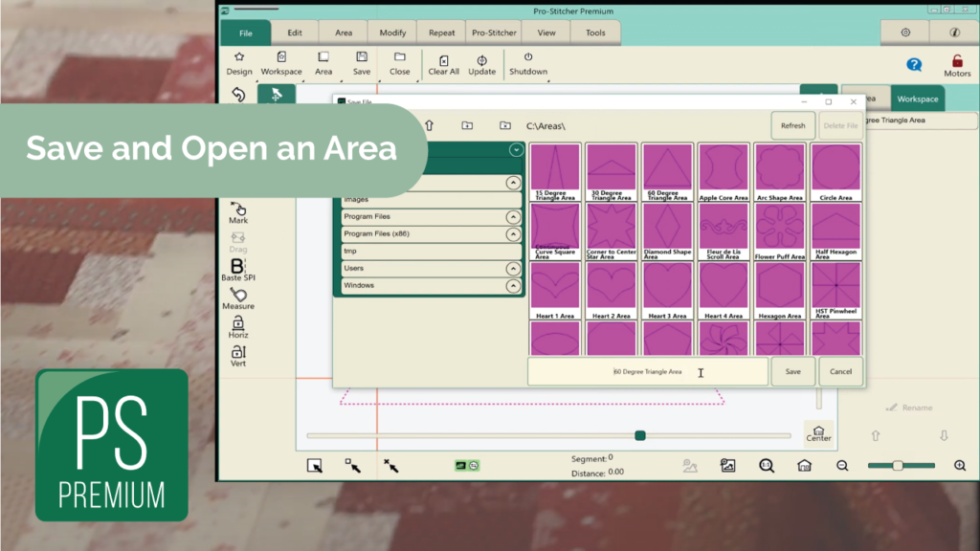
Task: Expand the Program Files folder
Action: [513, 217]
